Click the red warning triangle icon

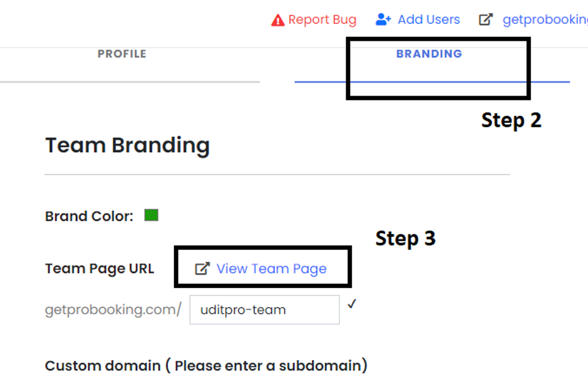[x=277, y=20]
